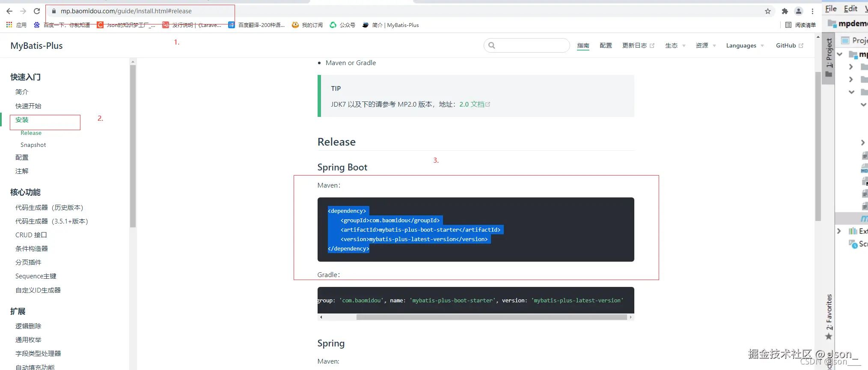Expand the second collapsed folder under IntelliJ's project root
This screenshot has height=370, width=868.
click(851, 79)
